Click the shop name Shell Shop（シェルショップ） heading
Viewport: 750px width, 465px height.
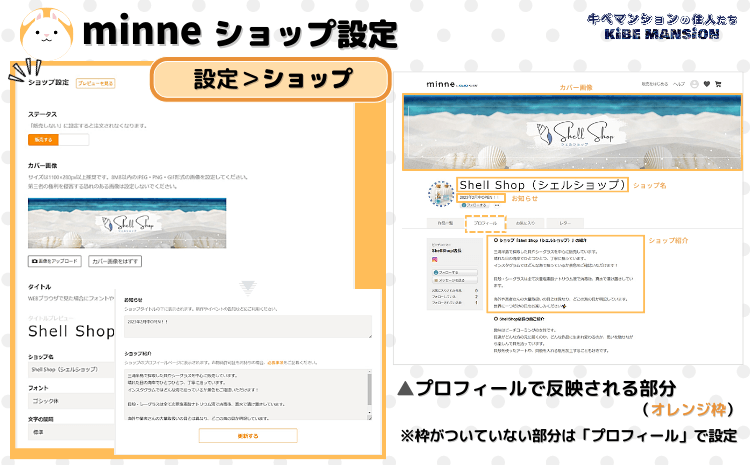tap(542, 185)
